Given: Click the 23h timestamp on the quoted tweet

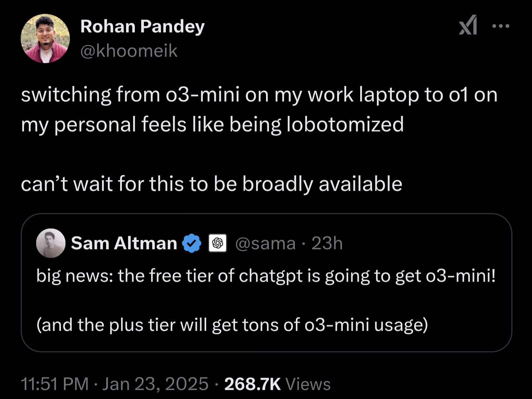Looking at the screenshot, I should tap(327, 243).
